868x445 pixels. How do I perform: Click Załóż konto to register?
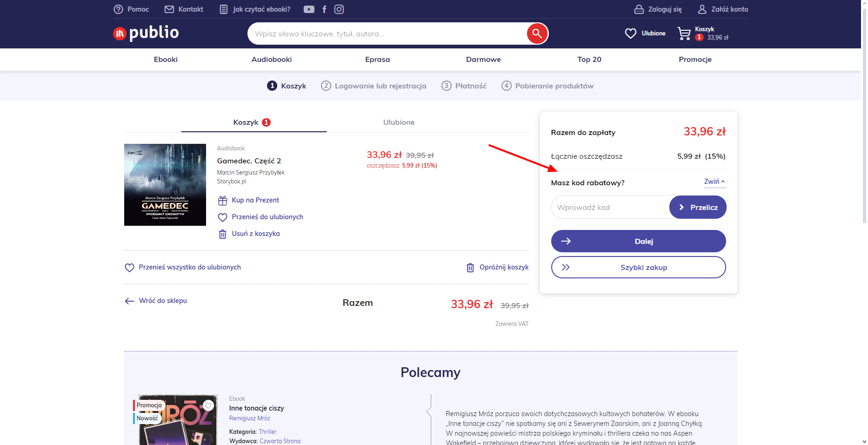coord(723,9)
